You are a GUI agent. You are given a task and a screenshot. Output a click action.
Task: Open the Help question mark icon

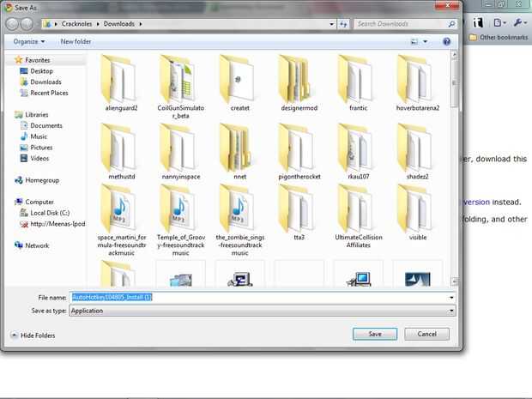point(446,42)
